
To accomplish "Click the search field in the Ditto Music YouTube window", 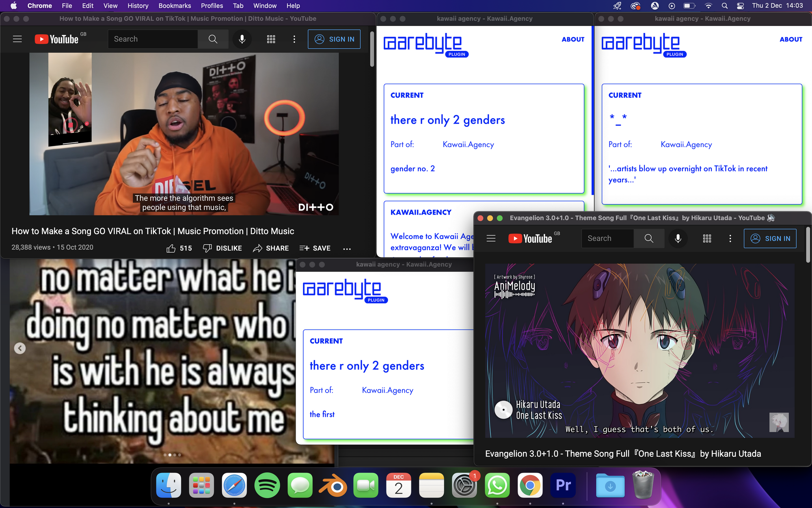I will point(153,39).
